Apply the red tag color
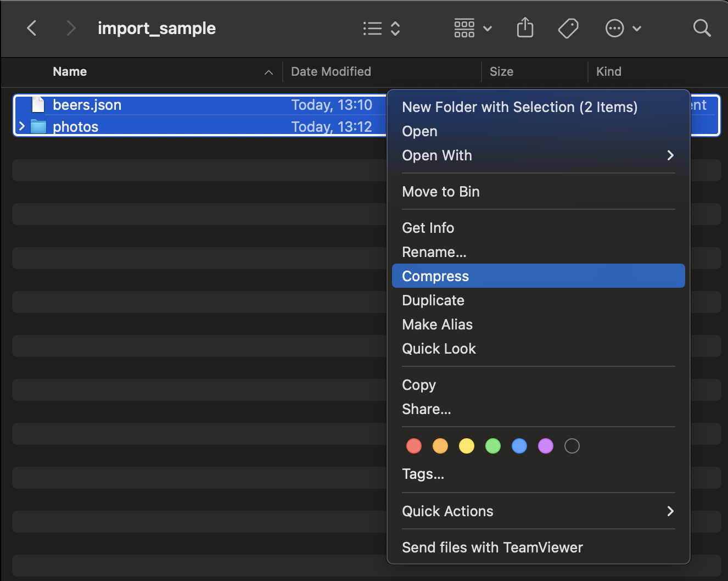This screenshot has height=581, width=728. 414,446
